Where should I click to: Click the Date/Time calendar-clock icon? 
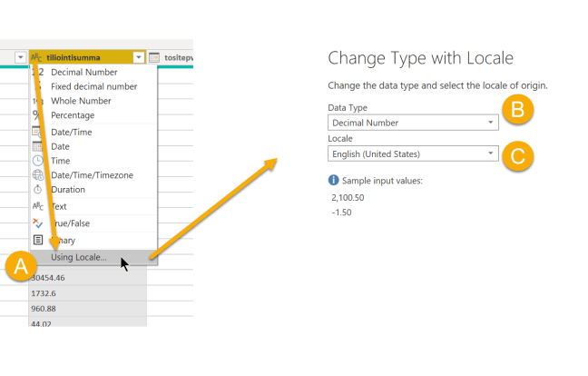coord(37,133)
